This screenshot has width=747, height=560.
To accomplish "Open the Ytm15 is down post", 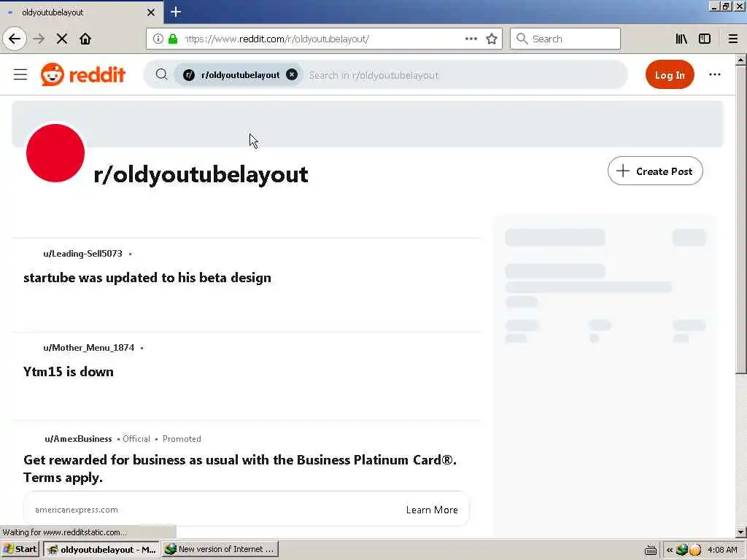I will (68, 371).
